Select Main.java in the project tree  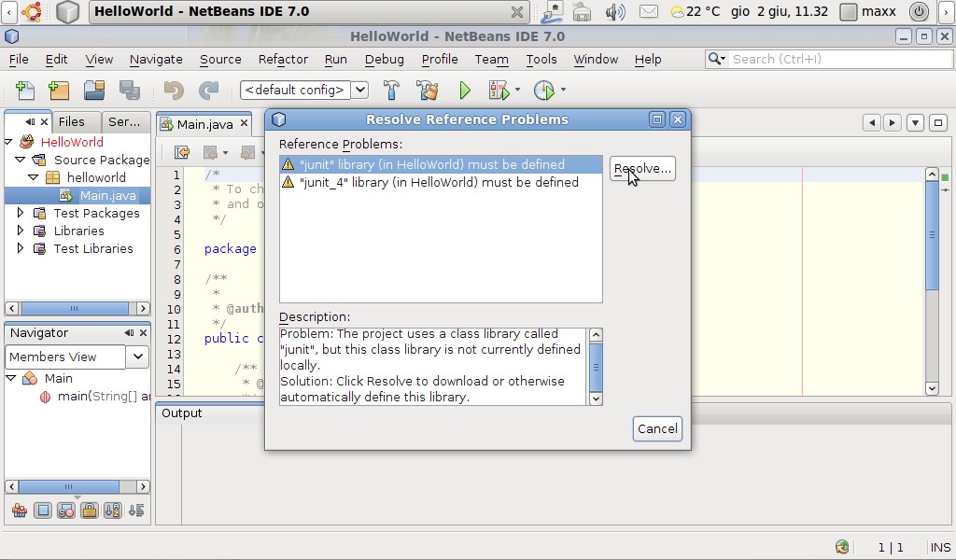click(108, 196)
